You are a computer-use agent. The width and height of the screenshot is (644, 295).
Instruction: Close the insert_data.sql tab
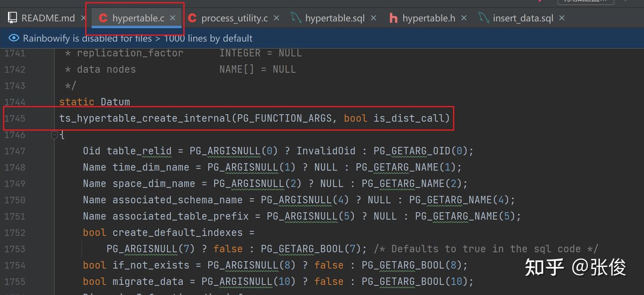pos(561,18)
